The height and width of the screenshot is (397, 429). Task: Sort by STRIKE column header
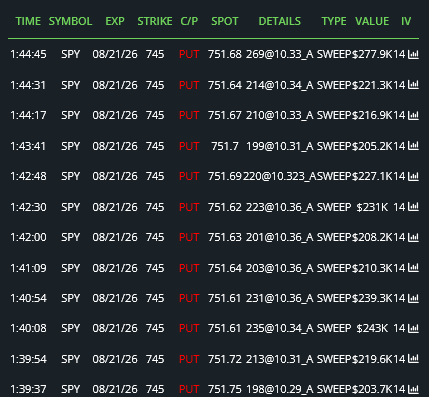(155, 21)
